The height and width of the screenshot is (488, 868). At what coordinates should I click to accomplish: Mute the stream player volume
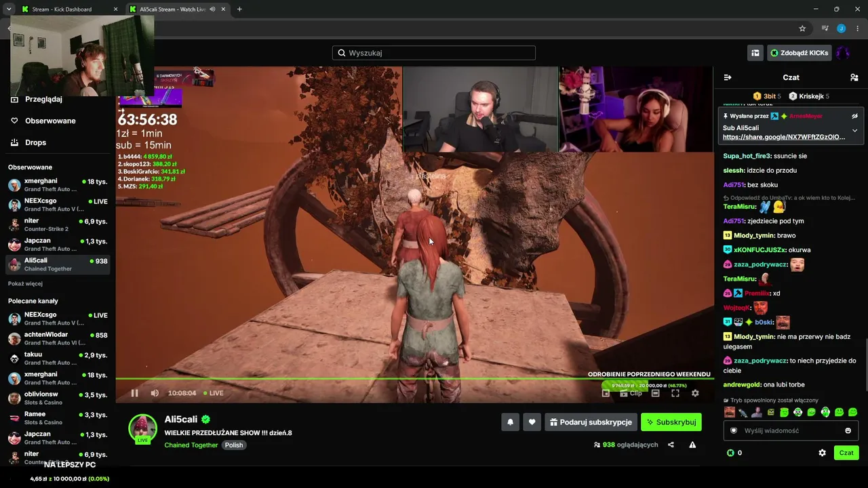(x=155, y=393)
